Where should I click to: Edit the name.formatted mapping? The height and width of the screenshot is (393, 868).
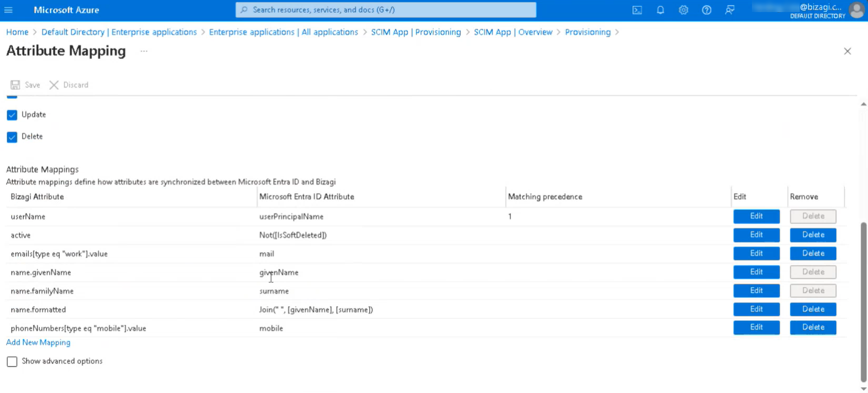click(x=756, y=309)
